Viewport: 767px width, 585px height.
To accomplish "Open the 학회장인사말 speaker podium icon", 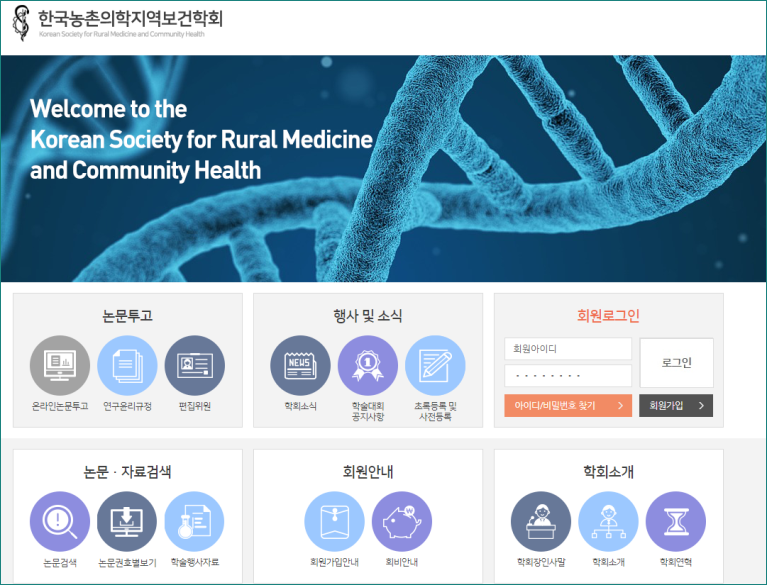I will coord(541,521).
